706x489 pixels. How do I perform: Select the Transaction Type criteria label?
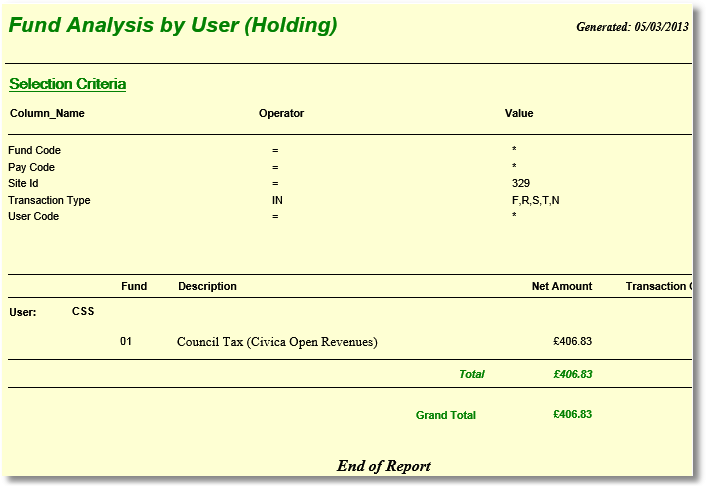[49, 200]
